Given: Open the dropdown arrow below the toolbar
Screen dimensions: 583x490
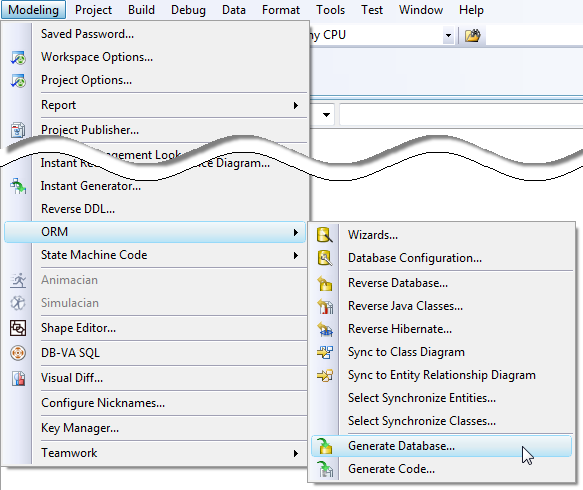Looking at the screenshot, I should tap(326, 115).
